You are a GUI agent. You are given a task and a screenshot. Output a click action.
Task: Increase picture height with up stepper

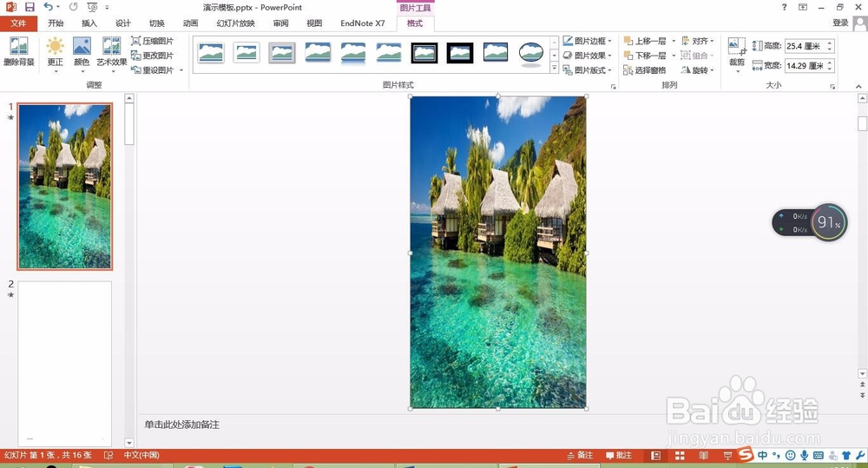(830, 43)
